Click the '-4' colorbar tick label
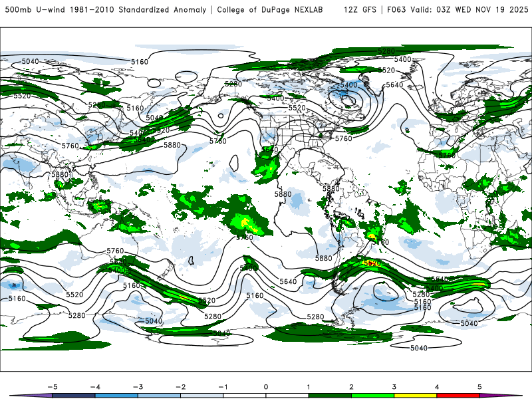 click(x=95, y=387)
